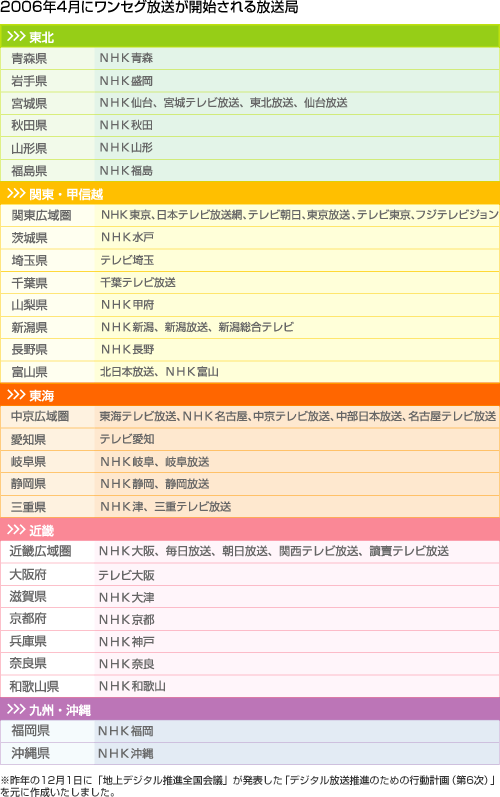The width and height of the screenshot is (500, 797).
Task: Select the 中京広域圏 cell
Action: coord(47,417)
